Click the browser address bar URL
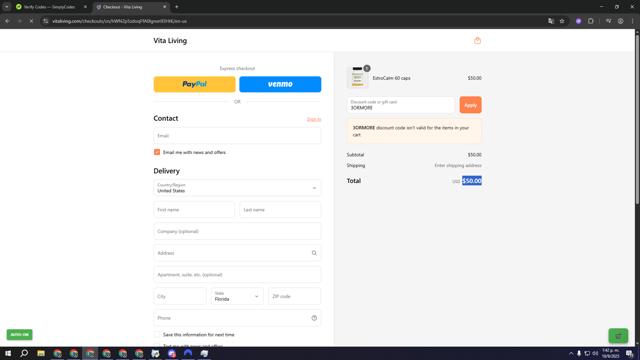This screenshot has width=640, height=360. tap(119, 21)
